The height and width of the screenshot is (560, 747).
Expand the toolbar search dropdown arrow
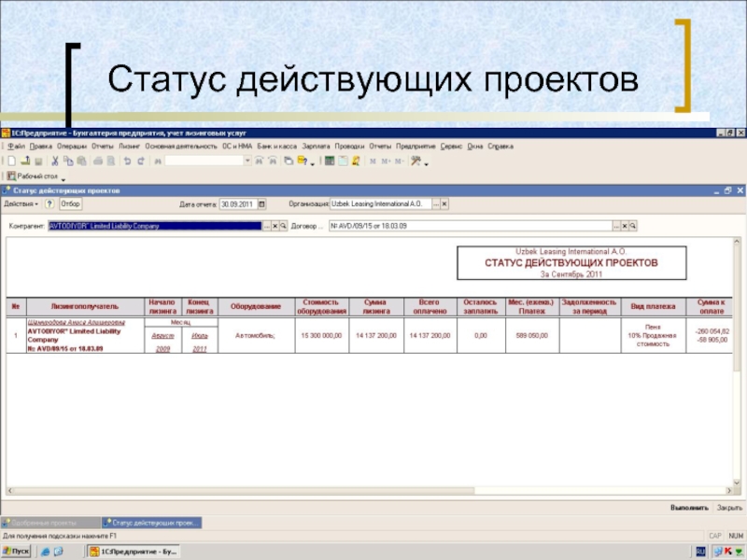tap(247, 161)
